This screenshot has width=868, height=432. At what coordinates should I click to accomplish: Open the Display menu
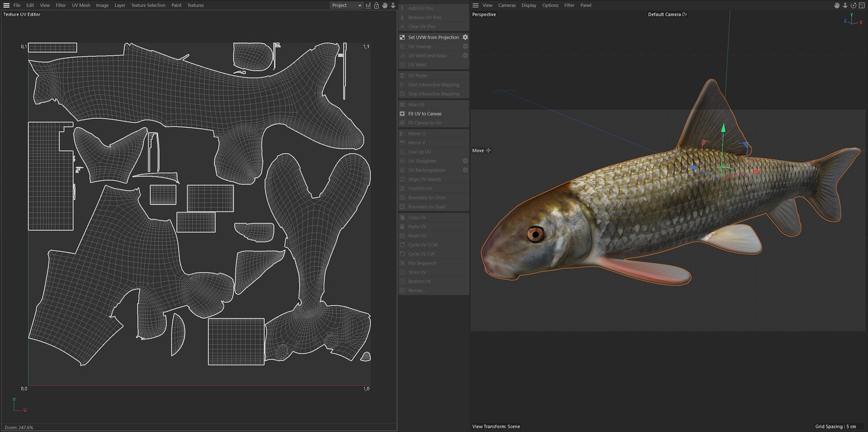529,5
